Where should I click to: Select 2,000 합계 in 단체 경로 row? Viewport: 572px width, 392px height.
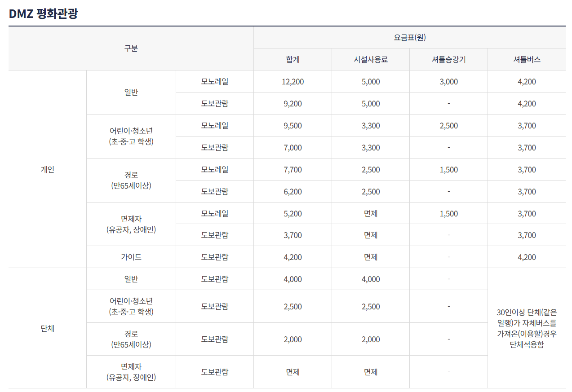tap(293, 339)
